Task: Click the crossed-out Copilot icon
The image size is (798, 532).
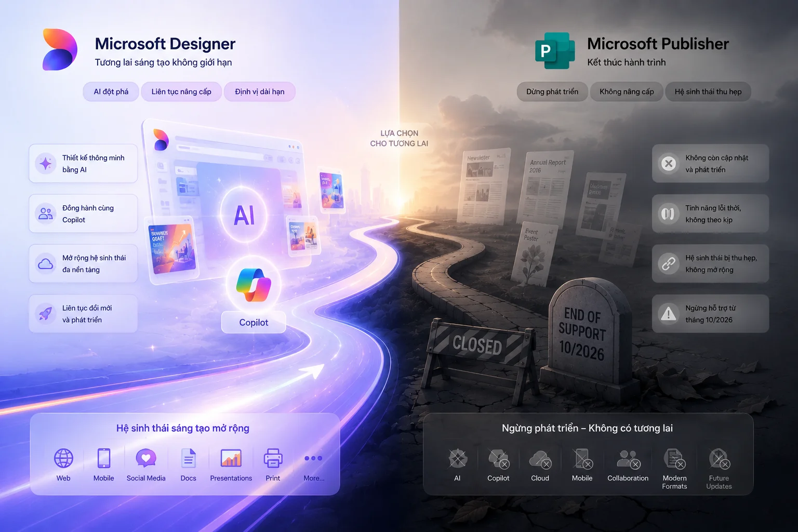Action: [x=499, y=459]
